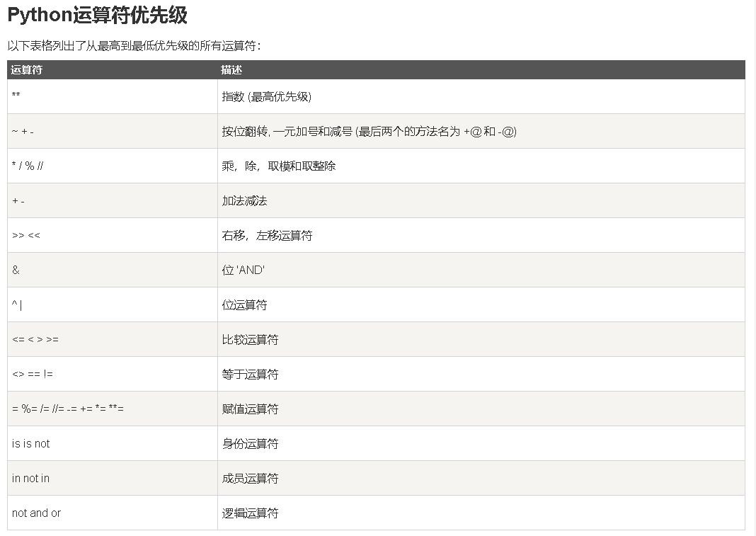Select the '~ + -' operator cell
Screen dimensions: 756x536
pos(113,131)
